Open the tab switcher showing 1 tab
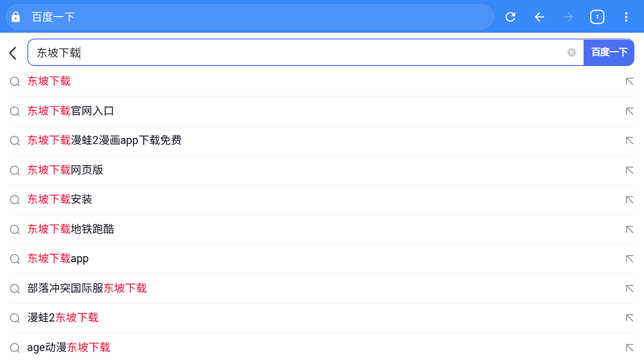Image resolution: width=644 pixels, height=362 pixels. pyautogui.click(x=597, y=17)
